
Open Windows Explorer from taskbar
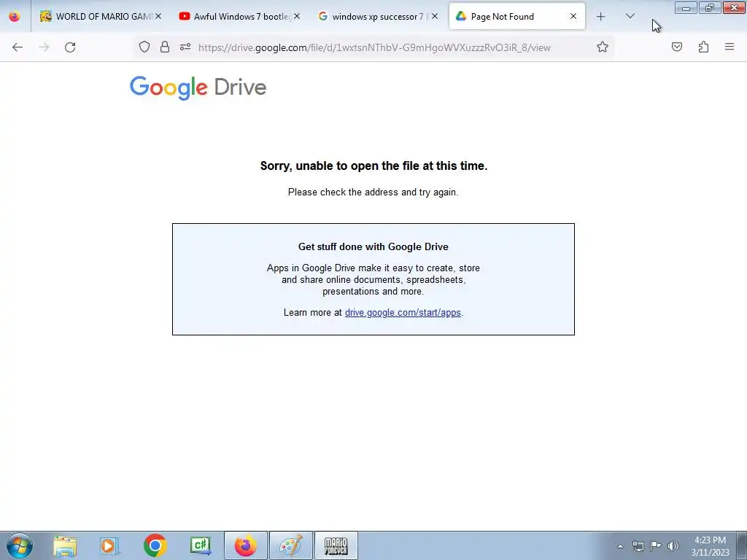[x=65, y=545]
